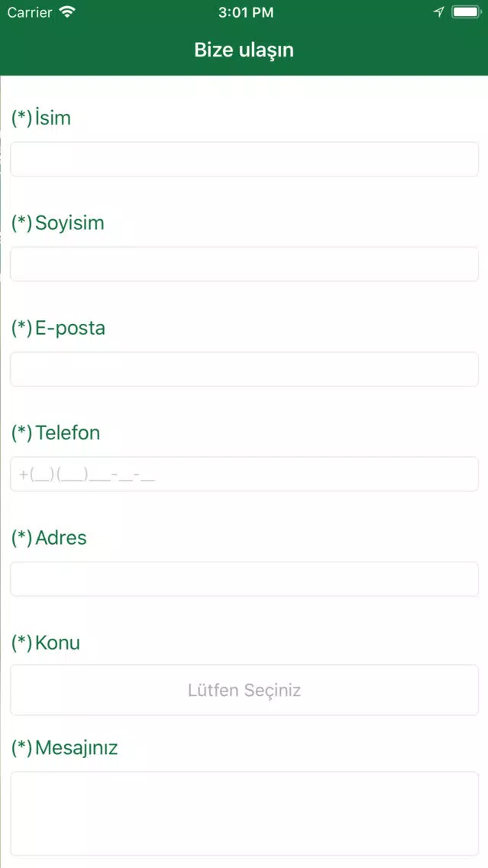Tap the (*) Adres label
This screenshot has width=488, height=868.
click(x=49, y=537)
